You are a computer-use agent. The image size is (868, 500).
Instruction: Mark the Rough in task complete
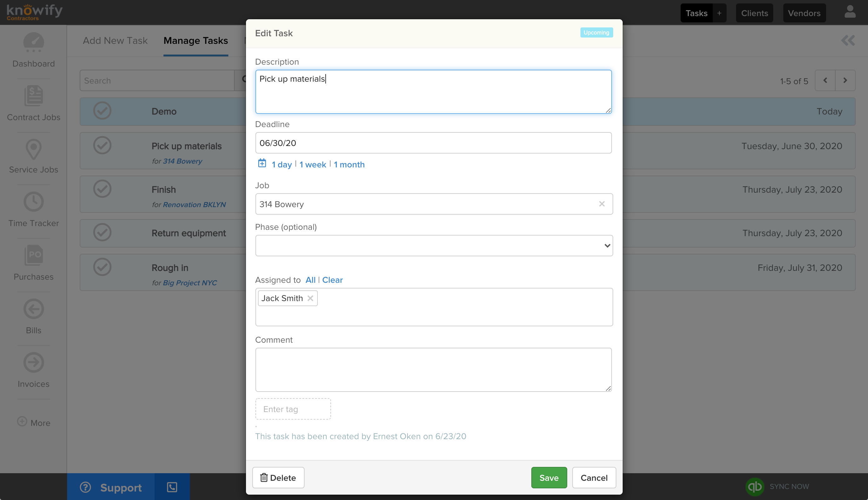pos(102,267)
